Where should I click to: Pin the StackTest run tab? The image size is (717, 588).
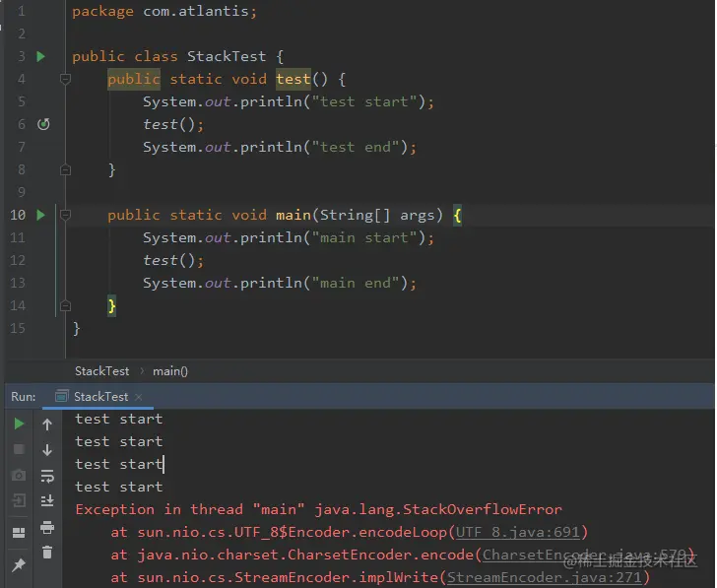point(19,565)
